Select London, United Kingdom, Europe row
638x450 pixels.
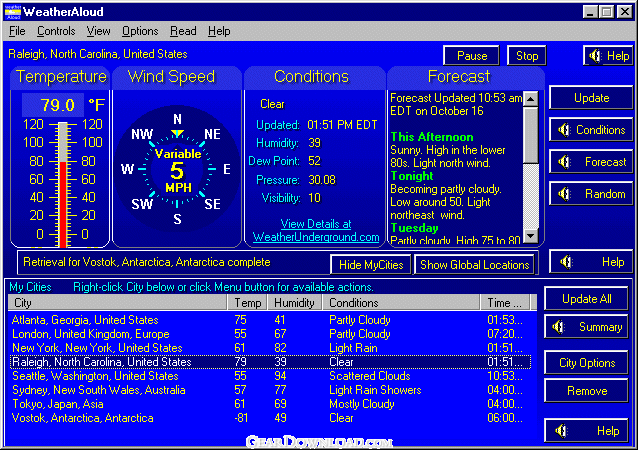(x=270, y=334)
